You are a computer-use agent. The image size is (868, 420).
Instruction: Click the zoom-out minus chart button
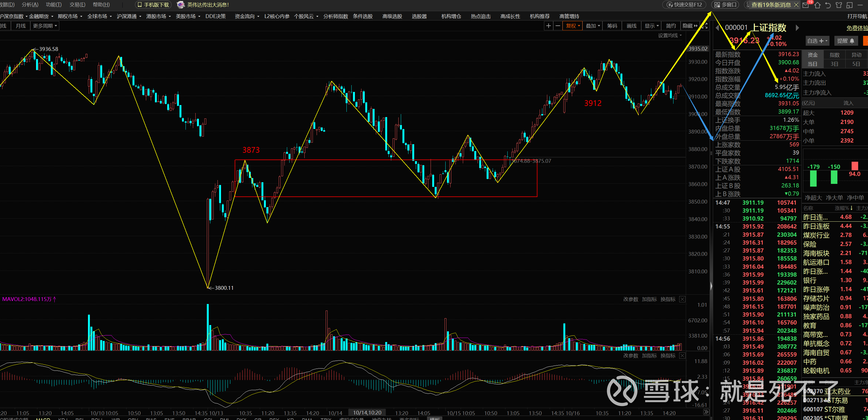[558, 26]
